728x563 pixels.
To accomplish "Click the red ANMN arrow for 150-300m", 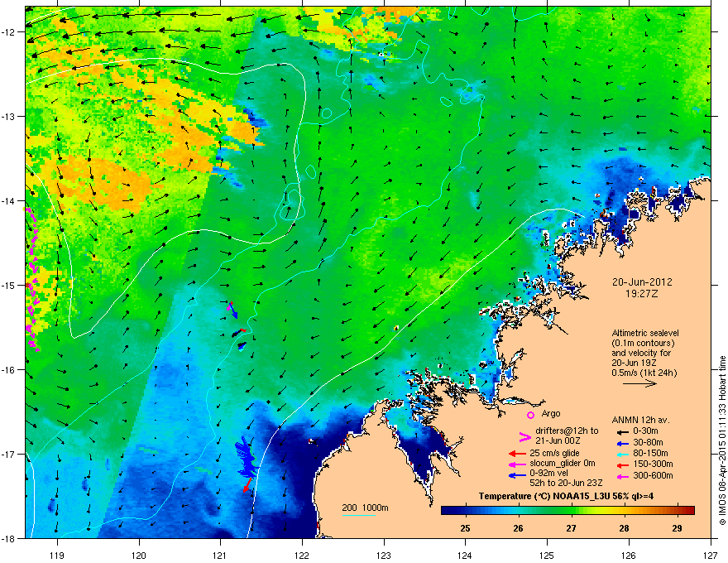I will point(621,464).
